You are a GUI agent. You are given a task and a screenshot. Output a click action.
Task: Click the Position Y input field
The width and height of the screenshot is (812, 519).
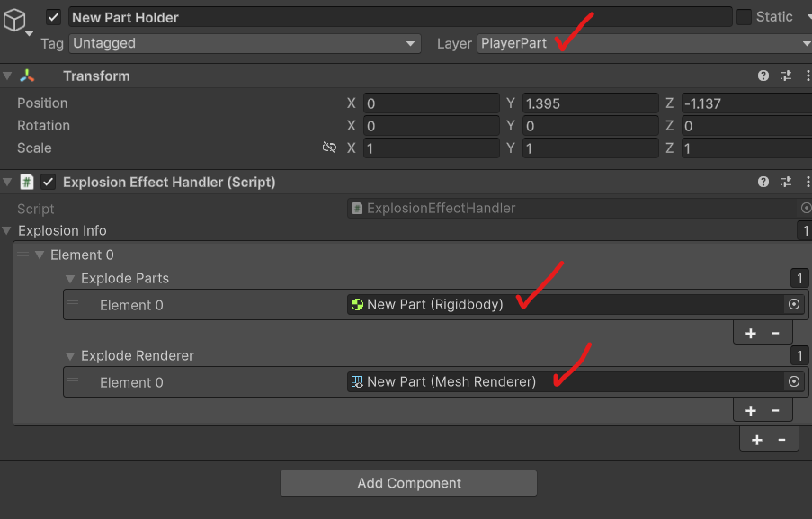[589, 103]
